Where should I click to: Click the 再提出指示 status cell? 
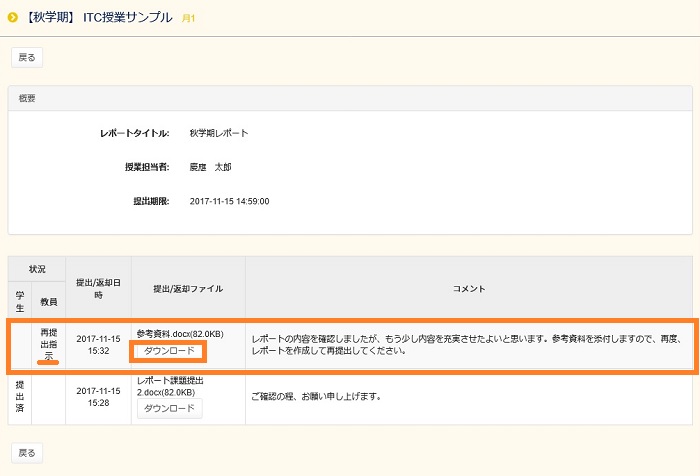point(48,343)
